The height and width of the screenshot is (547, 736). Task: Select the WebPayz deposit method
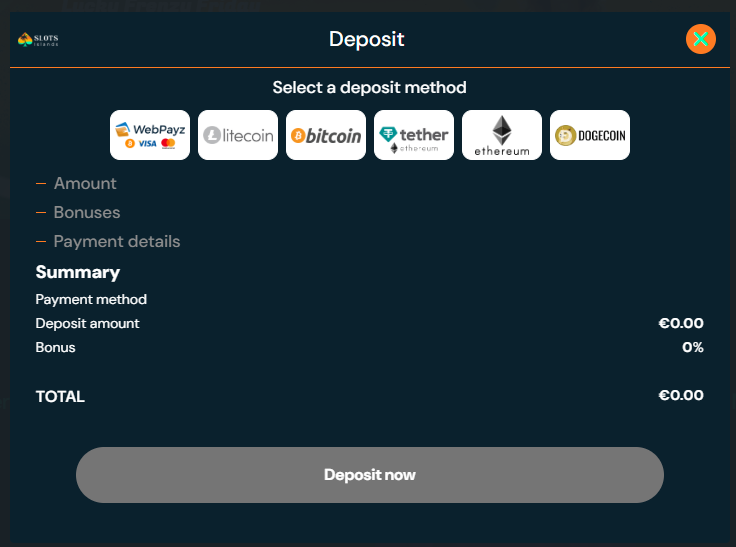click(x=150, y=135)
